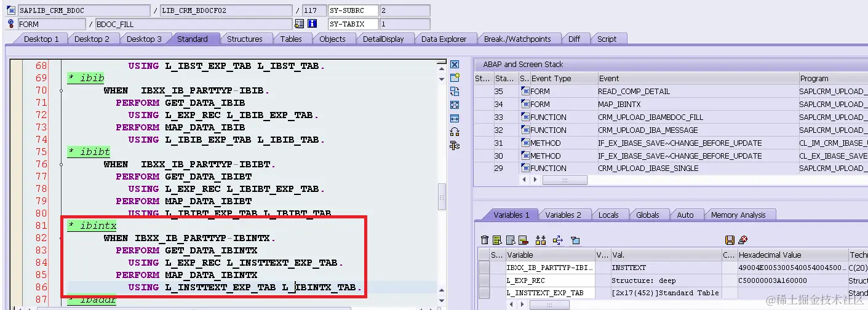Click the stack icon in row 34 MAP_IBINTX
868x310 pixels.
point(525,104)
